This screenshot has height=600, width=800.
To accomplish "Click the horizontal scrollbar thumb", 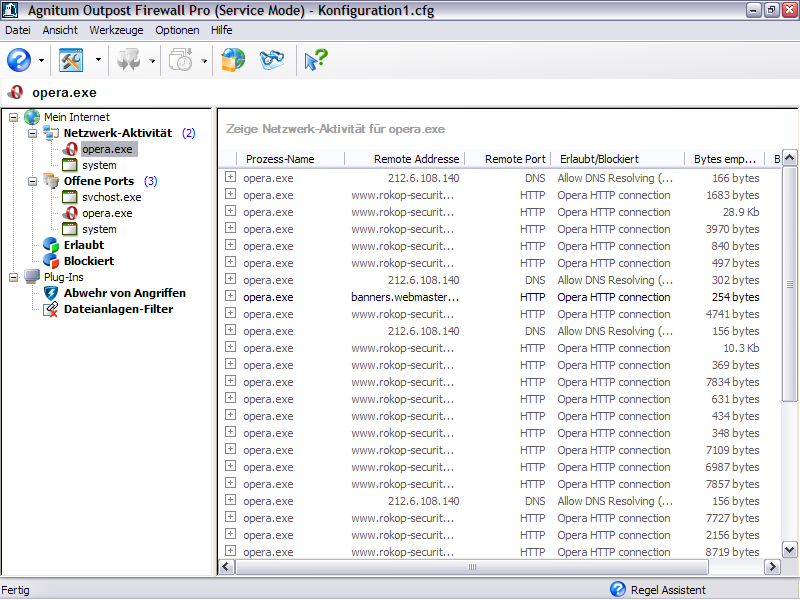I will point(472,566).
